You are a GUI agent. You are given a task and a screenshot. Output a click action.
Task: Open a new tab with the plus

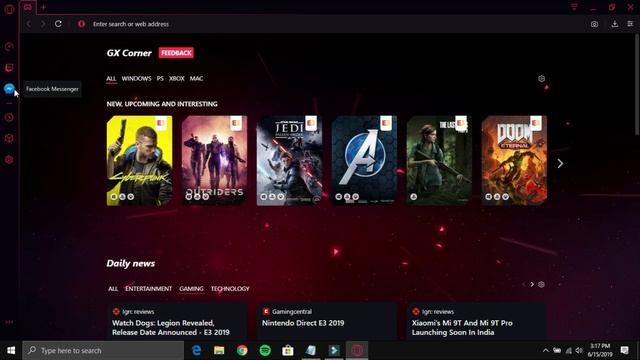click(43, 7)
